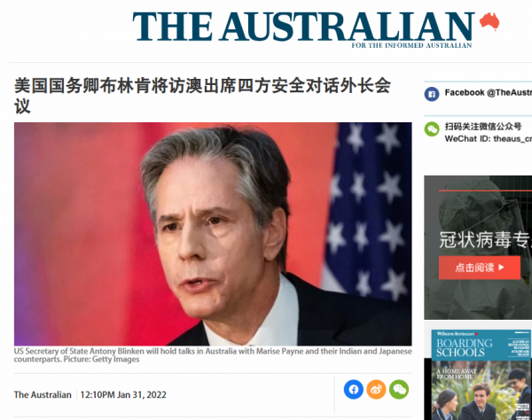Open the sidebar Facebook page icon
The image size is (532, 420).
tap(432, 94)
